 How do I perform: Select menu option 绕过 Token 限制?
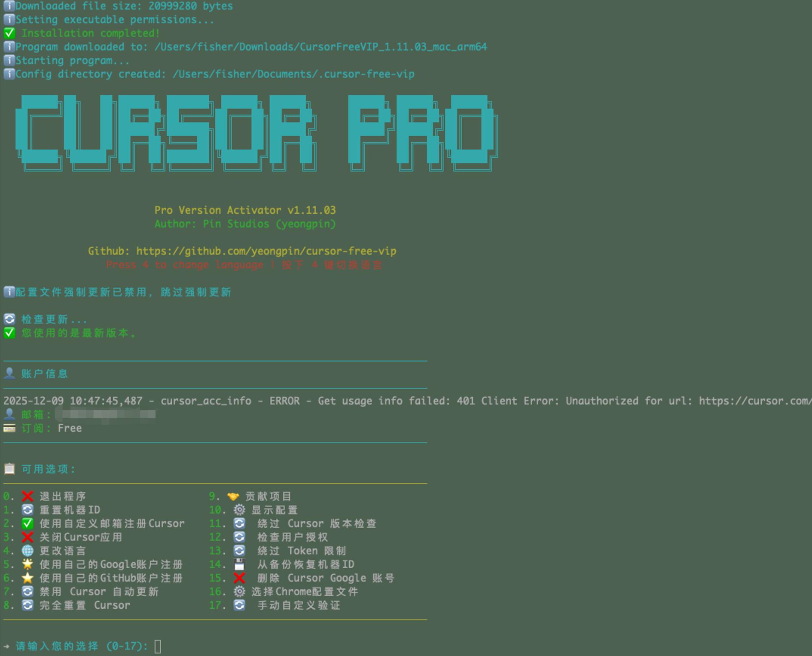[301, 551]
